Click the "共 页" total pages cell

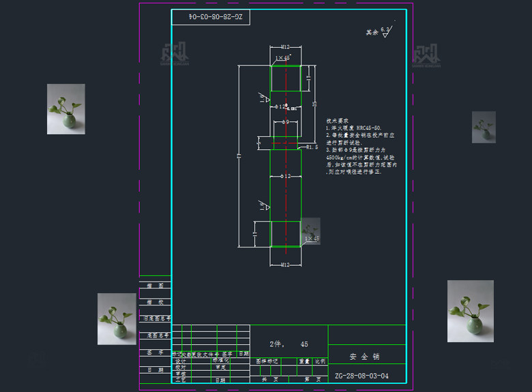(x=270, y=380)
